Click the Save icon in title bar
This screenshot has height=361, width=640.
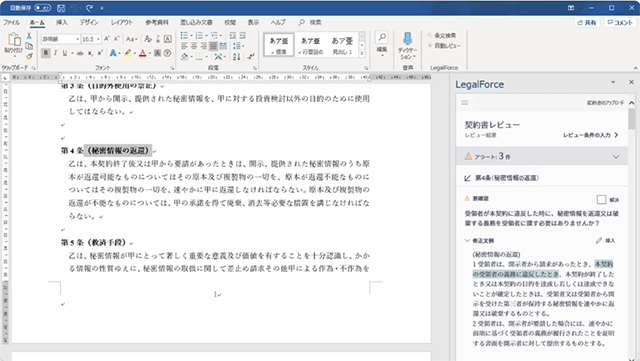pyautogui.click(x=61, y=8)
